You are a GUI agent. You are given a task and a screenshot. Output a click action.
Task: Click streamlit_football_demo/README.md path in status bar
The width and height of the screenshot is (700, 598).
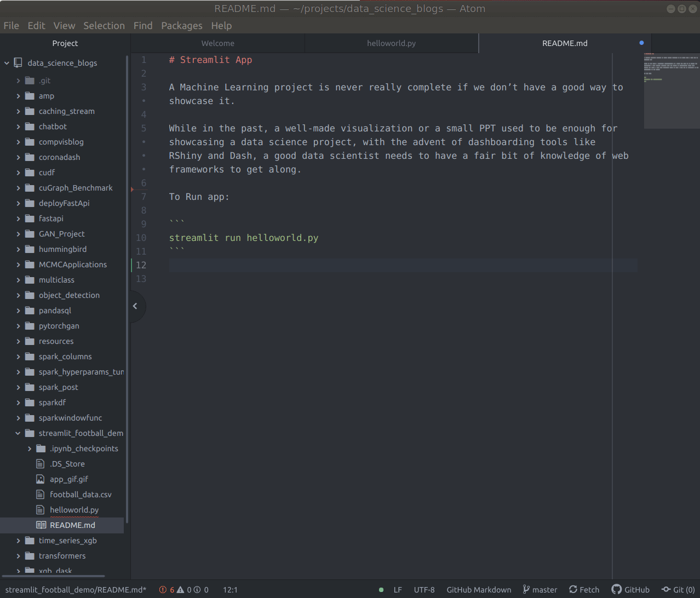click(76, 590)
